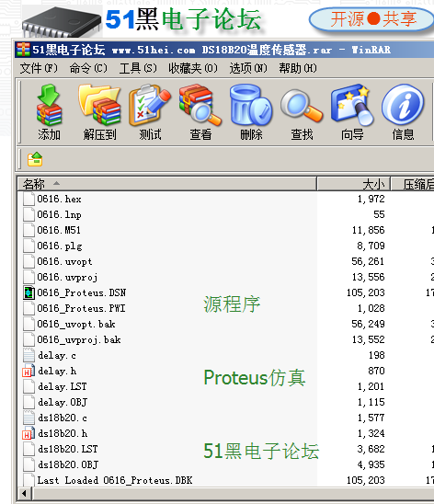434x504 pixels.
Task: Select Last Loaded 0616_Proteus.DBK file
Action: coord(115,480)
